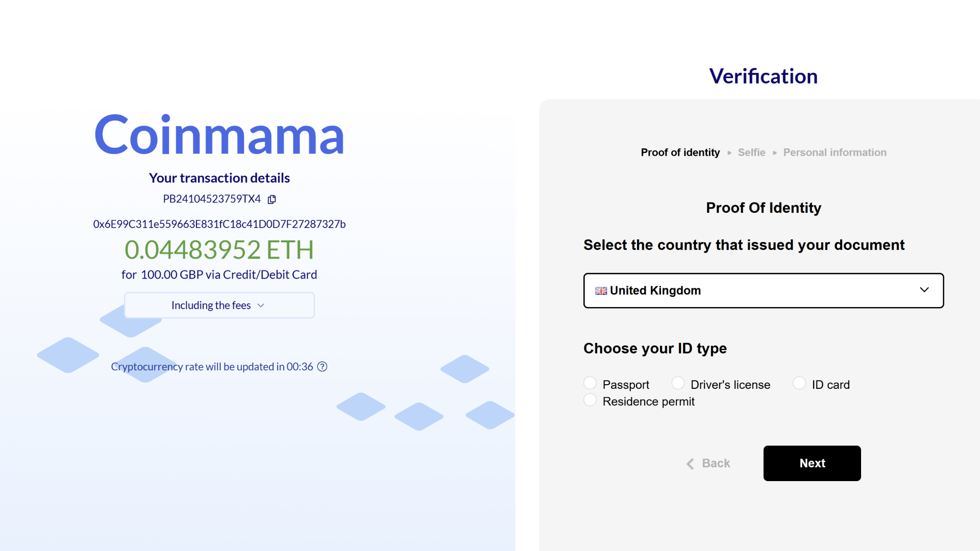Click the Proof of identity step tab
The image size is (980, 551).
[680, 152]
